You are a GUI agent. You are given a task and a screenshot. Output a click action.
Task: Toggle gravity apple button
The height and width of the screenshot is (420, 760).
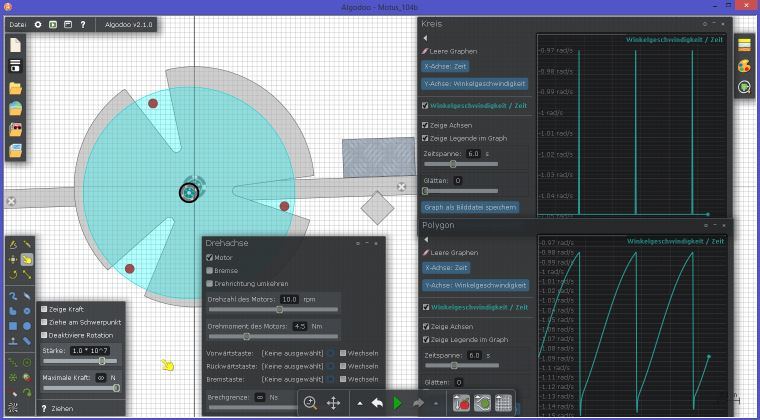461,403
